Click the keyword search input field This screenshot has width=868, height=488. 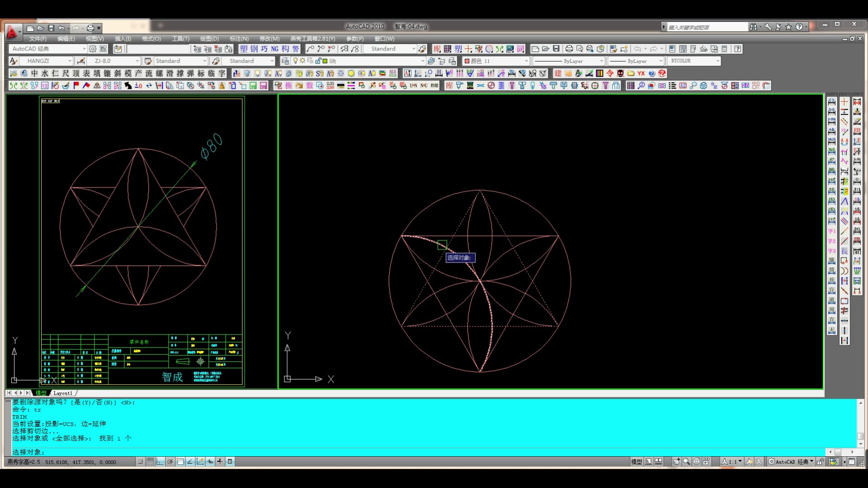pyautogui.click(x=707, y=27)
